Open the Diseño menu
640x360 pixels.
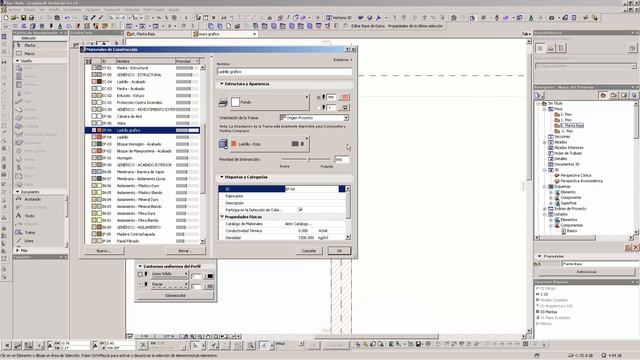click(54, 9)
